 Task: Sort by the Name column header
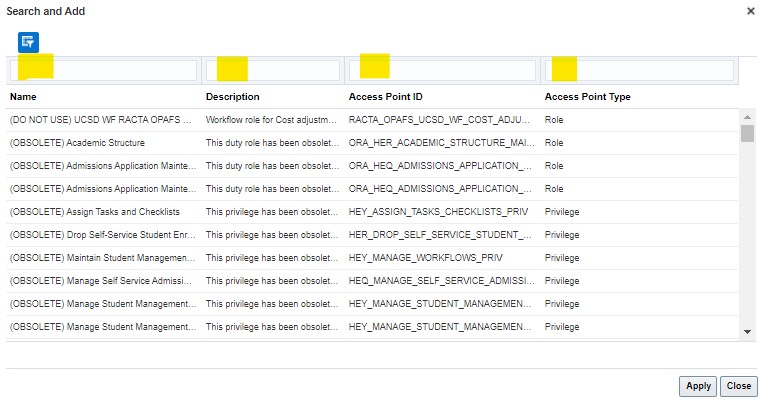click(23, 97)
